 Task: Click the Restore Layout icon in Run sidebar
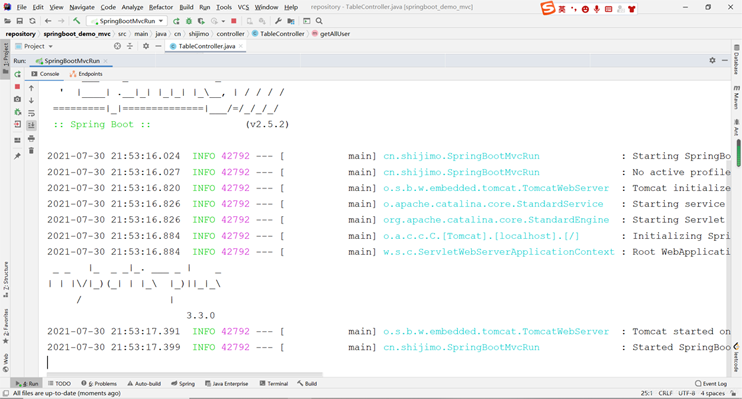coord(18,140)
